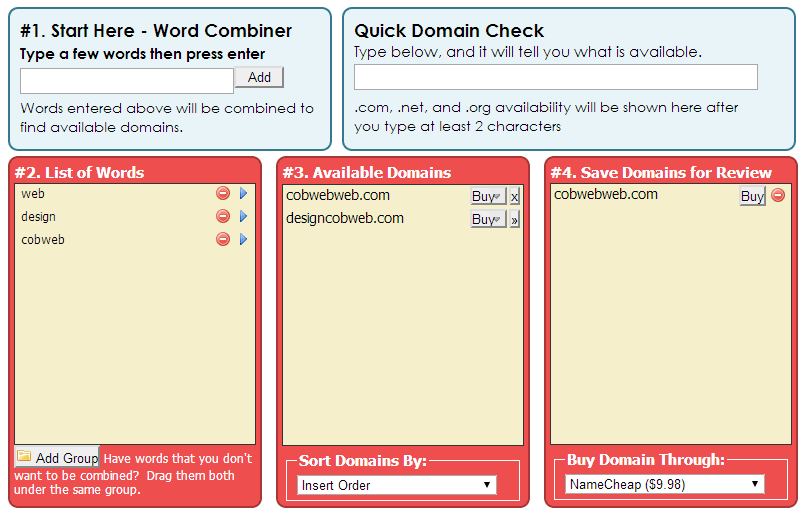
Task: Select the word "cobweb" in List of Words
Action: coord(43,240)
